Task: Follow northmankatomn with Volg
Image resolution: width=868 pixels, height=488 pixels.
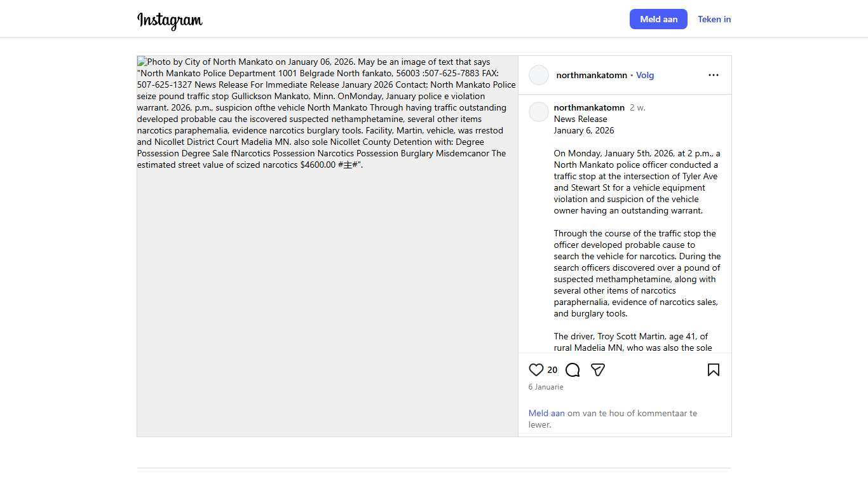Action: tap(644, 75)
